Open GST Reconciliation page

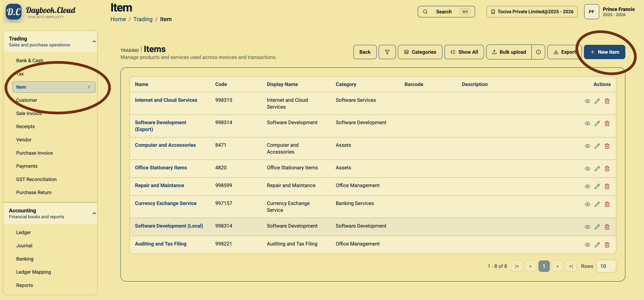click(36, 179)
